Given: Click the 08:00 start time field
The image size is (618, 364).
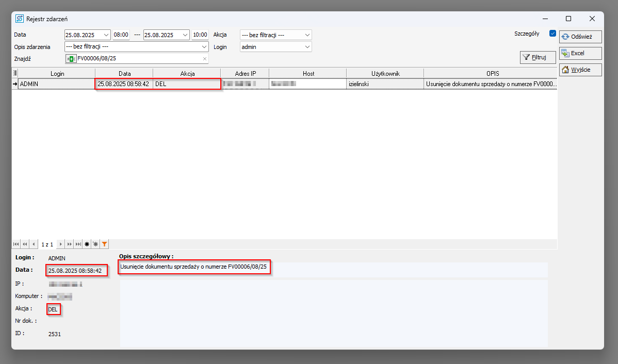Looking at the screenshot, I should click(x=121, y=35).
